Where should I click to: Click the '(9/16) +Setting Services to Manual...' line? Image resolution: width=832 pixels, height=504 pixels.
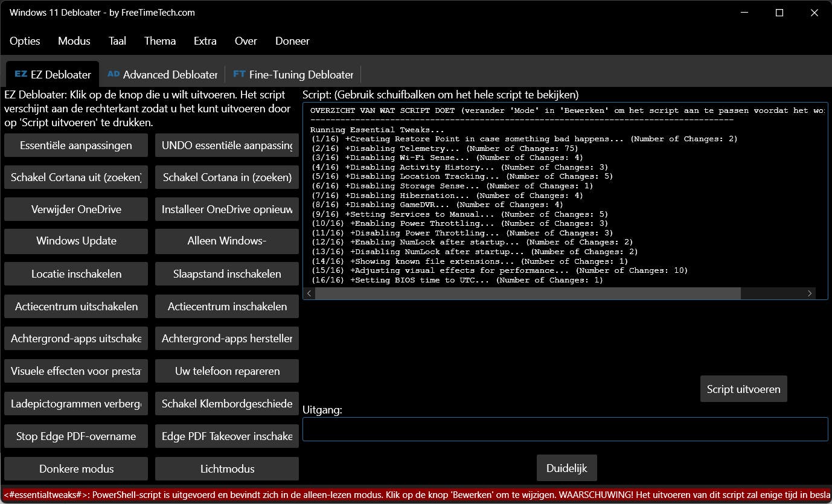459,214
